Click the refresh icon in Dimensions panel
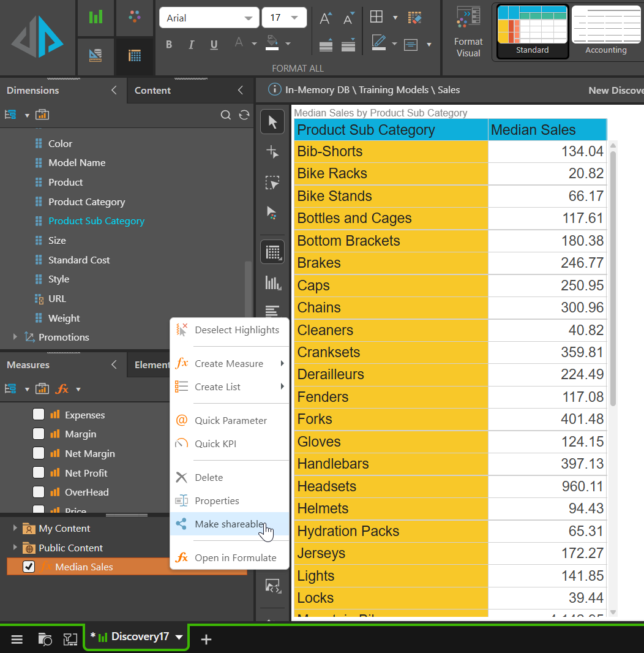Image resolution: width=644 pixels, height=653 pixels. [244, 115]
